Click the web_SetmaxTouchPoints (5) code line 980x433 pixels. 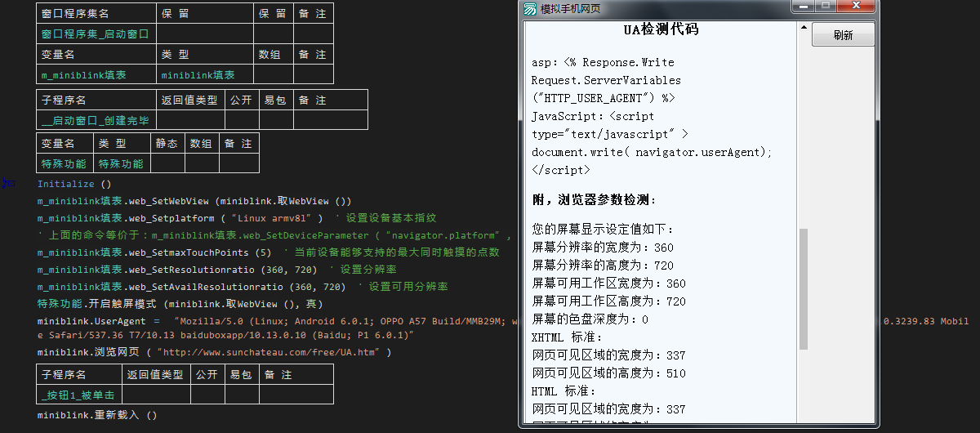[154, 253]
